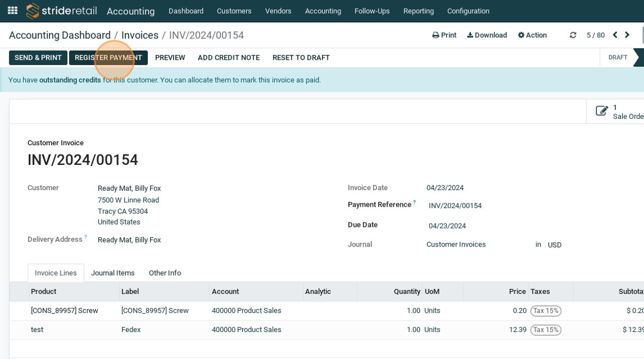Click the 0.20 price cell
644x359 pixels.
coord(520,311)
